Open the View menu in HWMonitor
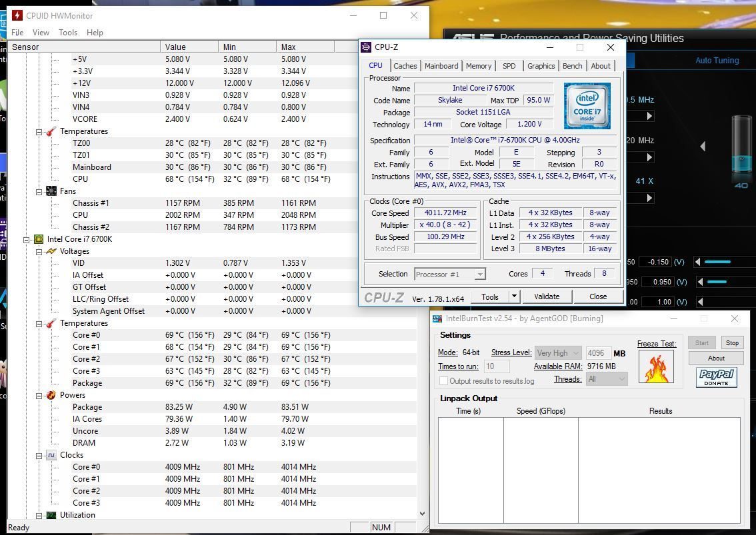Screen dimensions: 756x535 41,32
